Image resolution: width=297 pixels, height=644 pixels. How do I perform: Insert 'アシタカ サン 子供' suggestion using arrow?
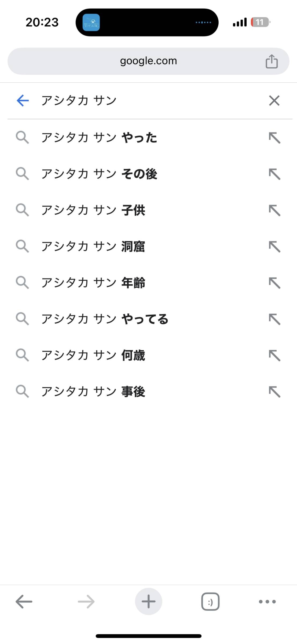coord(274,210)
